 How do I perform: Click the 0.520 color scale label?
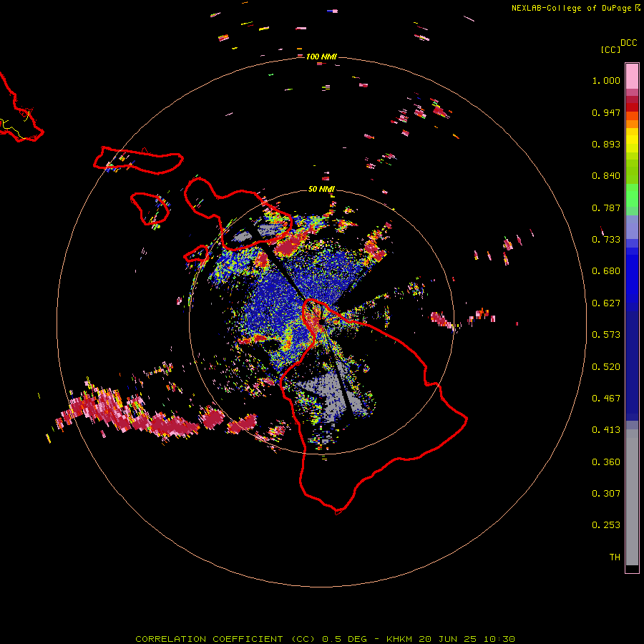606,367
